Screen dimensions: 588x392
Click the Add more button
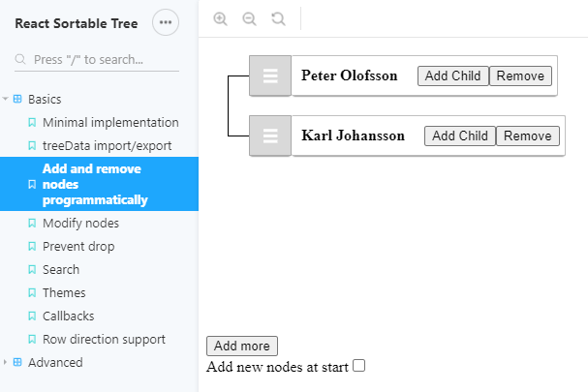pos(242,346)
